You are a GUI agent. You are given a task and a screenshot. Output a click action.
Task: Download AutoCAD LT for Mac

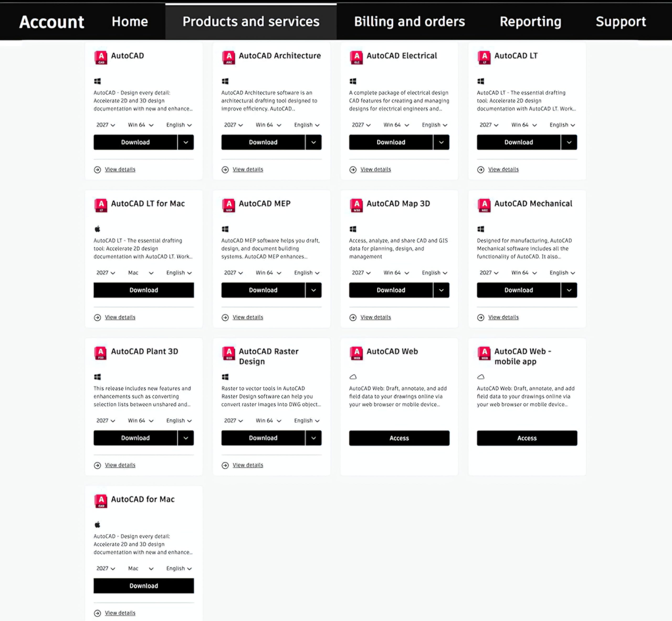coord(144,290)
